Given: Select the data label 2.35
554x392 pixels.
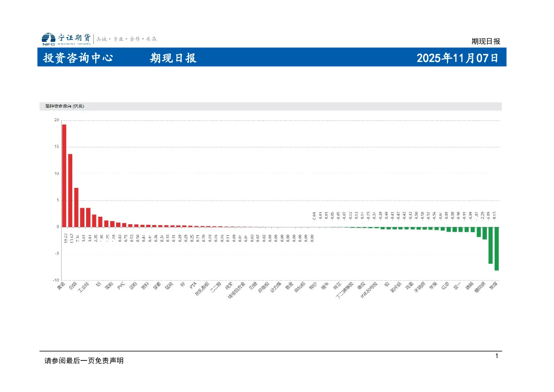Looking at the screenshot, I should point(96,238).
